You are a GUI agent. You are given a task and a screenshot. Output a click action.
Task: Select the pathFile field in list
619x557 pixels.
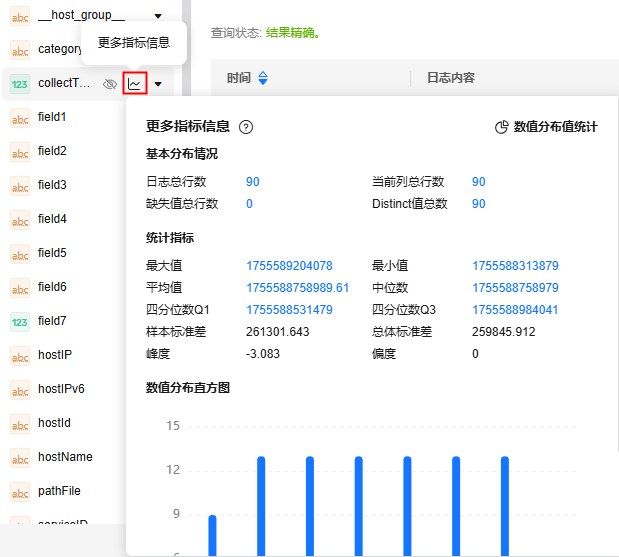coord(59,491)
